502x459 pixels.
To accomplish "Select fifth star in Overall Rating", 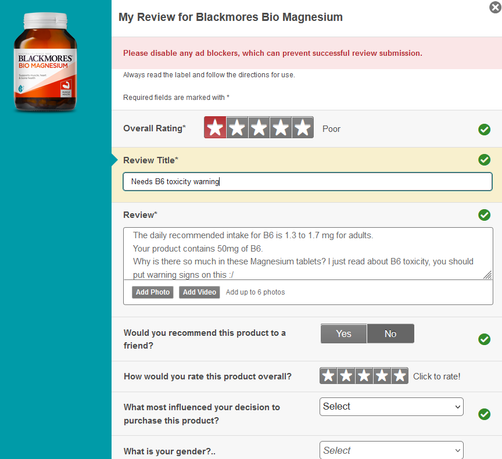I will click(x=303, y=127).
